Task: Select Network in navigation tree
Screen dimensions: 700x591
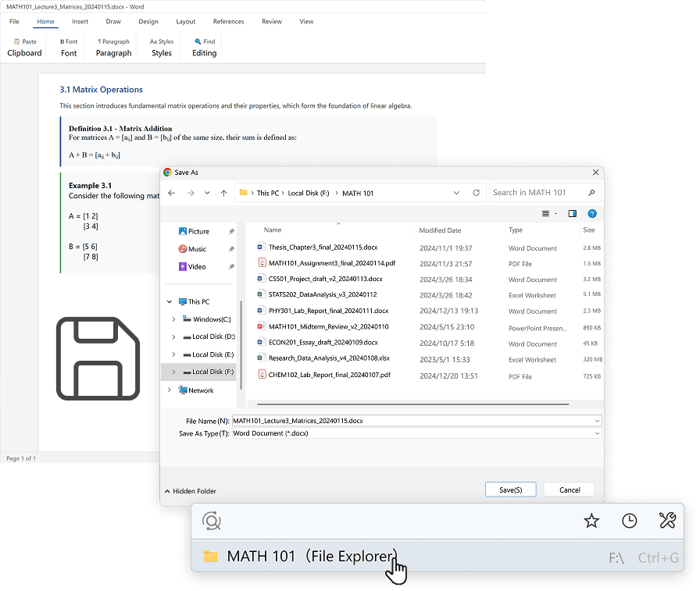Action: 196,390
